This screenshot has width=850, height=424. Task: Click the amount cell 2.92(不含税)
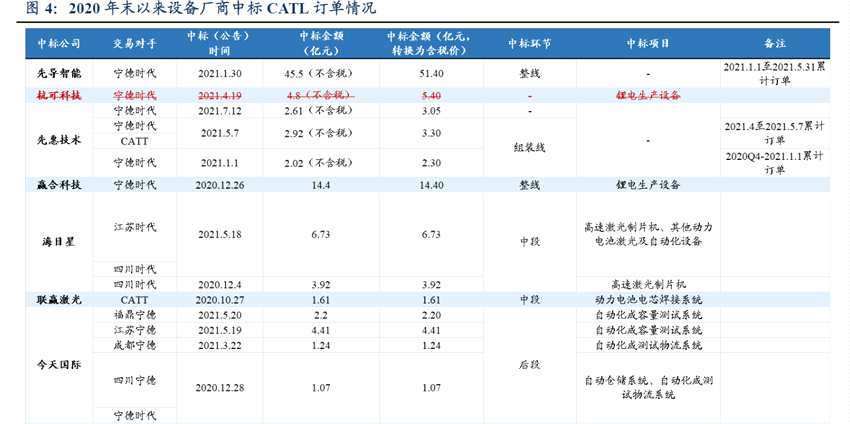[318, 133]
